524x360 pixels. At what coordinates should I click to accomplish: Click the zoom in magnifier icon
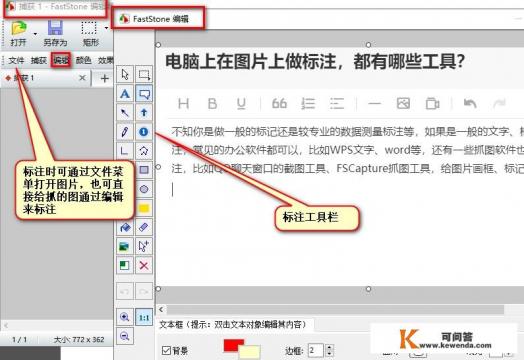pos(125,317)
